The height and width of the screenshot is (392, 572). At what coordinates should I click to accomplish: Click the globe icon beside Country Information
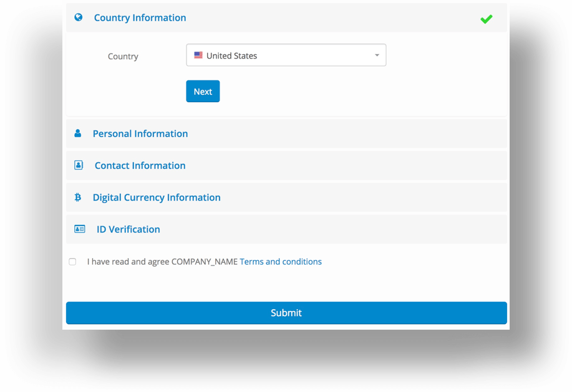pyautogui.click(x=79, y=17)
